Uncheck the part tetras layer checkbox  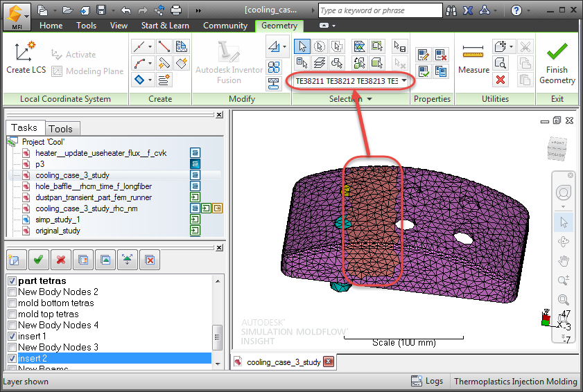pyautogui.click(x=12, y=281)
